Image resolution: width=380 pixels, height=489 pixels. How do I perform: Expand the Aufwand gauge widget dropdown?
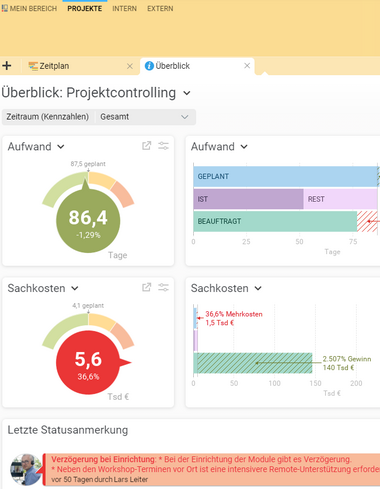click(61, 147)
